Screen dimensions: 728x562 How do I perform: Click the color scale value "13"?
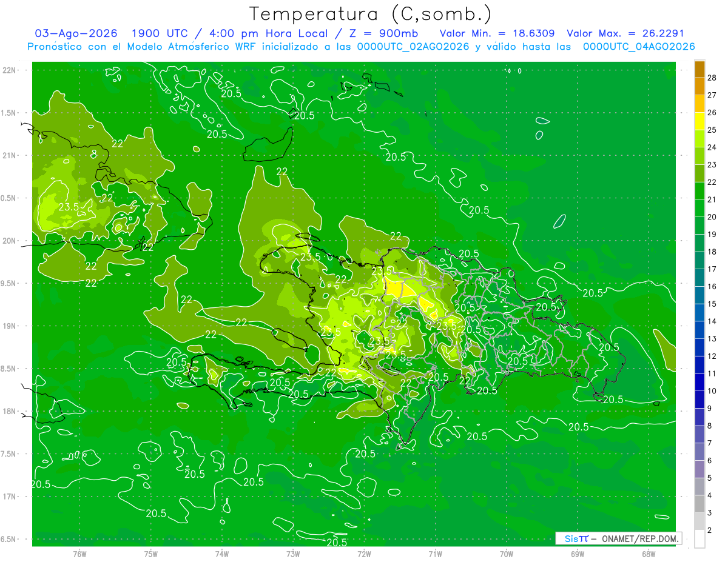712,338
